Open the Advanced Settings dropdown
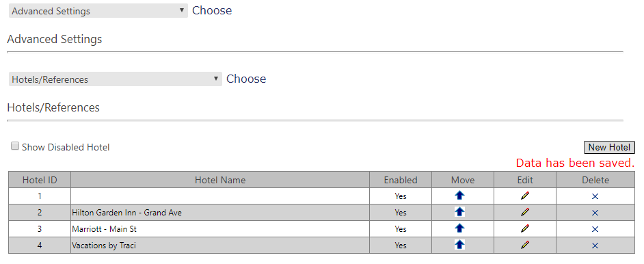This screenshot has height=264, width=644. coord(98,11)
